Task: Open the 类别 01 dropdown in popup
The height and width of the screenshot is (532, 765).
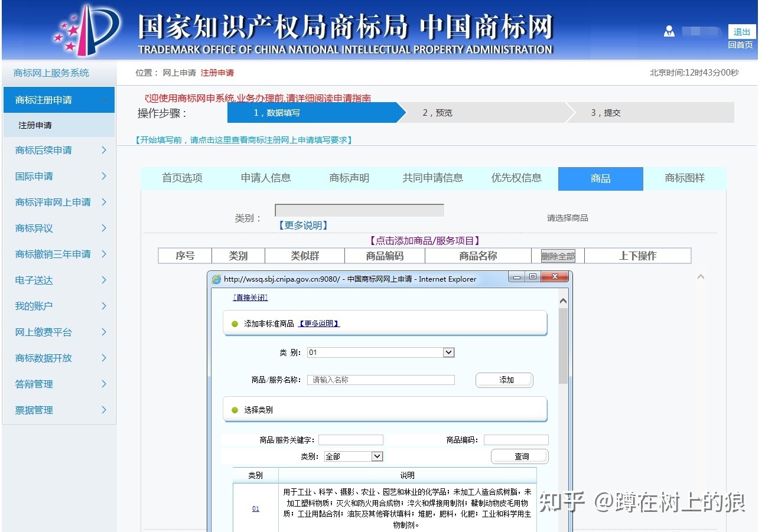Action: (x=448, y=353)
